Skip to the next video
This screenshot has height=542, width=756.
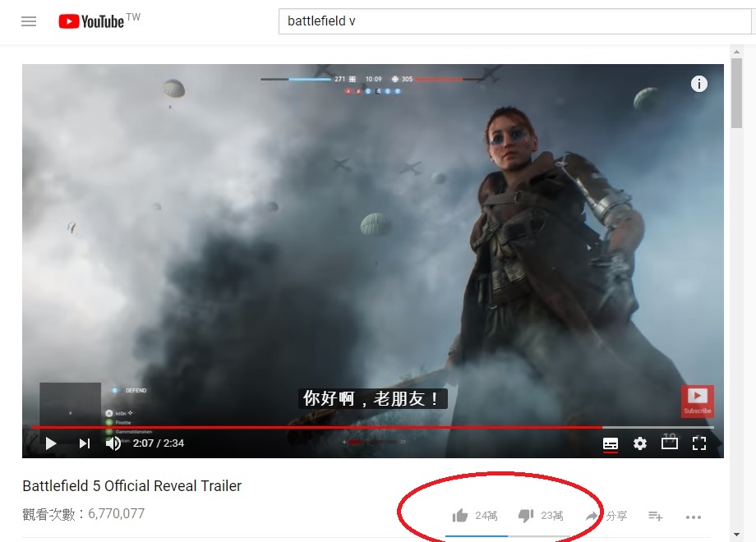(85, 443)
